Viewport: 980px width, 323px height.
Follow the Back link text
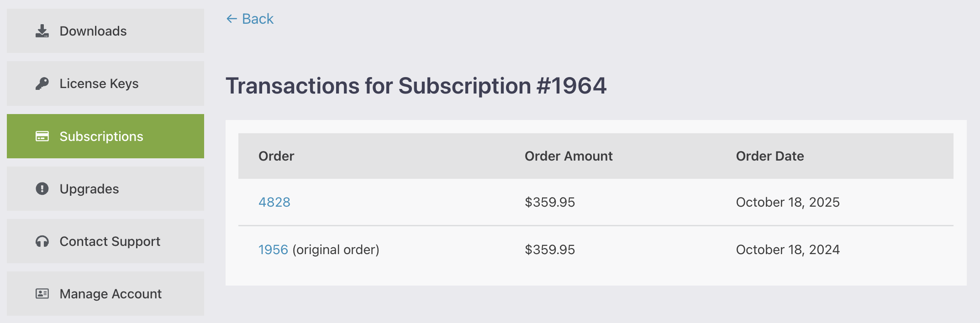(x=258, y=19)
